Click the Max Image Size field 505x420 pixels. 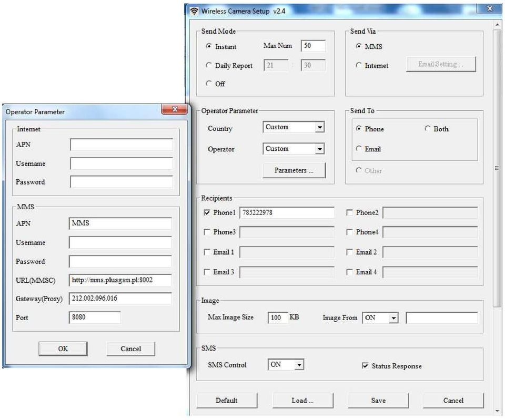278,317
